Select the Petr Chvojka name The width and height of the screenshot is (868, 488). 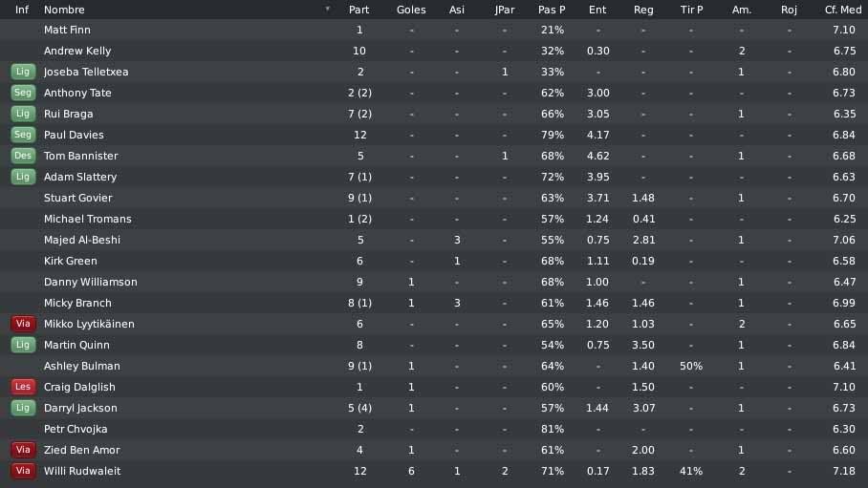[76, 430]
